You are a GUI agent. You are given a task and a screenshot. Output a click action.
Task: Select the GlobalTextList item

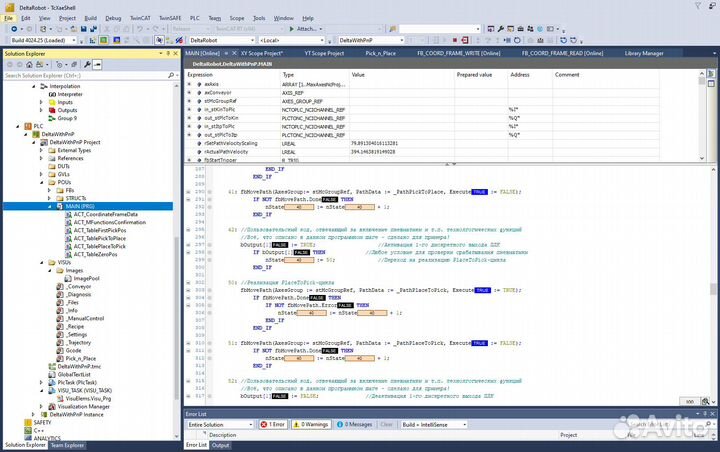tap(75, 373)
